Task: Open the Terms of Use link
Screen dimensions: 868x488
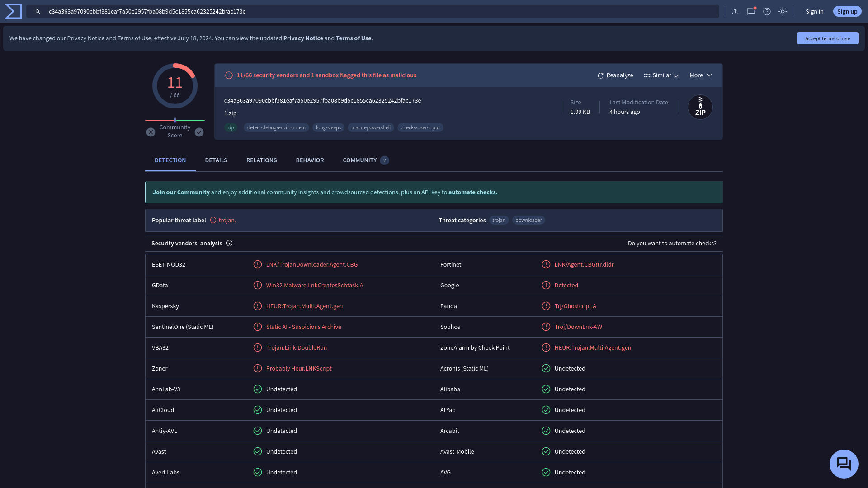Action: point(354,38)
